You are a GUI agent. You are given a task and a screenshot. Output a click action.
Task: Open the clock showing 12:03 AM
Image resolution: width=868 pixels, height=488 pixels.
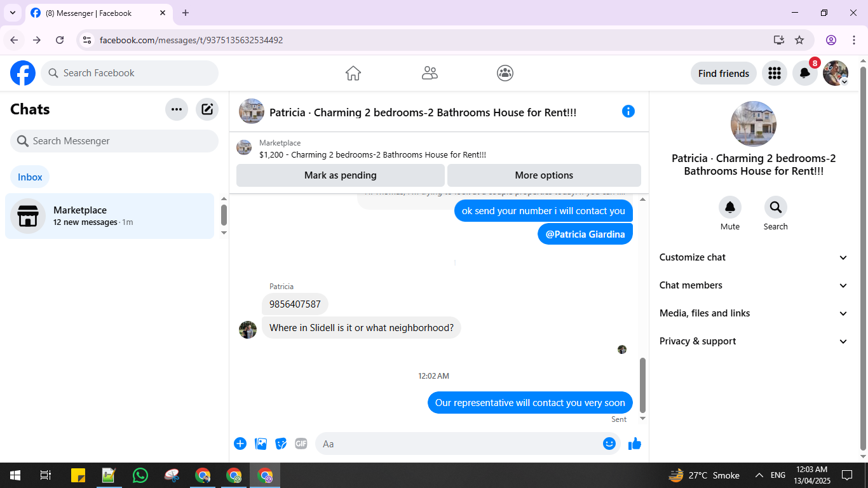(x=811, y=475)
